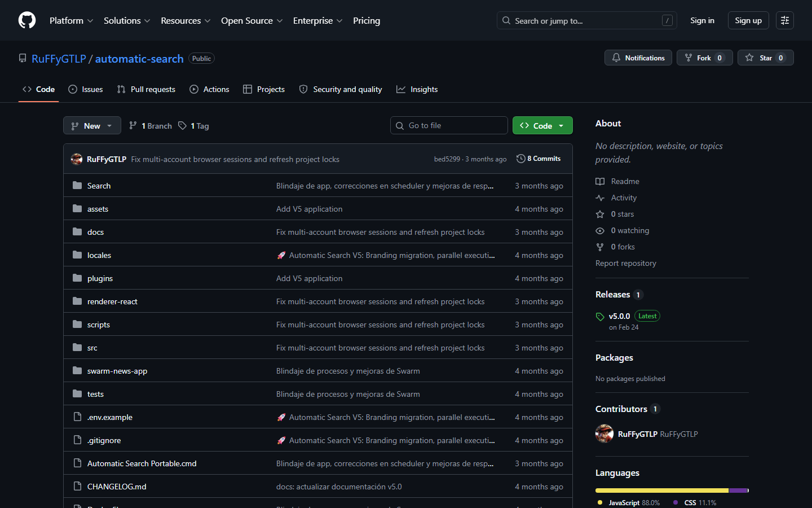Select the history clock icon beside 8 Commits
812x508 pixels.
(x=520, y=159)
